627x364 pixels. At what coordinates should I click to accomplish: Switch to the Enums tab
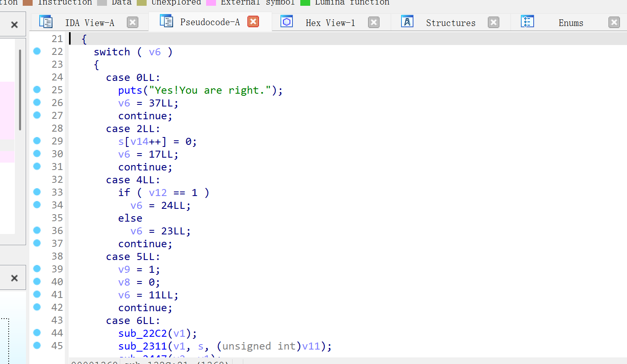(x=571, y=23)
